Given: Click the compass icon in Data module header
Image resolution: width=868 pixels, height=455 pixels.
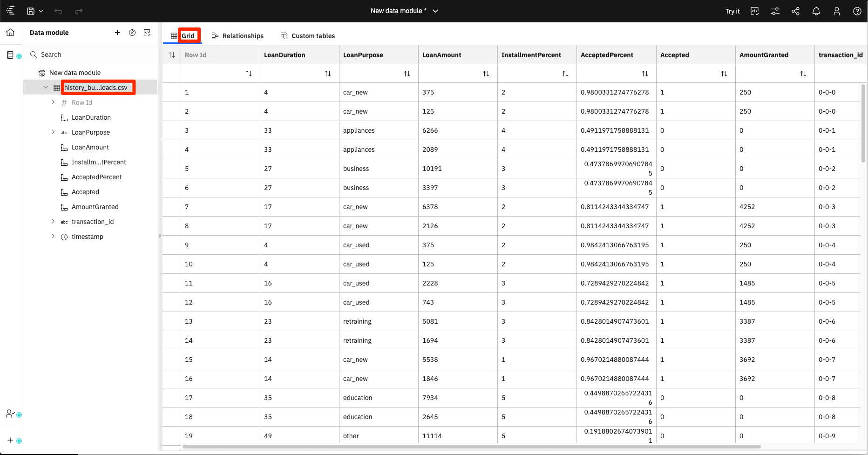Looking at the screenshot, I should click(x=132, y=33).
